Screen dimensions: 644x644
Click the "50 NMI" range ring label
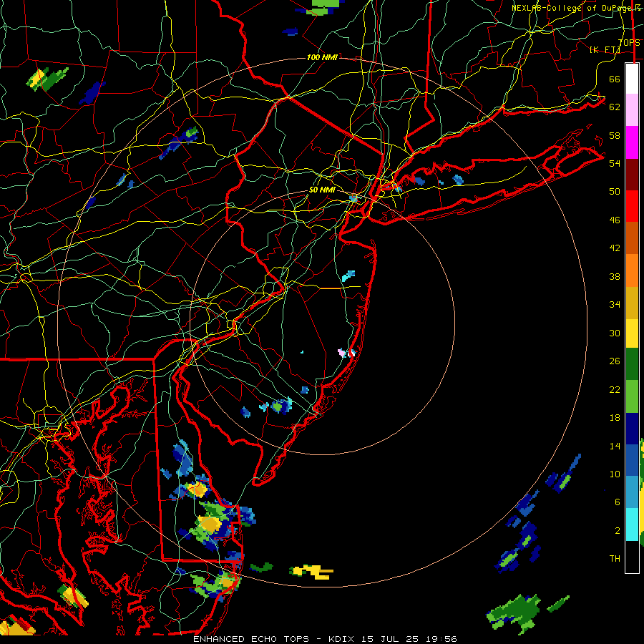tap(322, 190)
